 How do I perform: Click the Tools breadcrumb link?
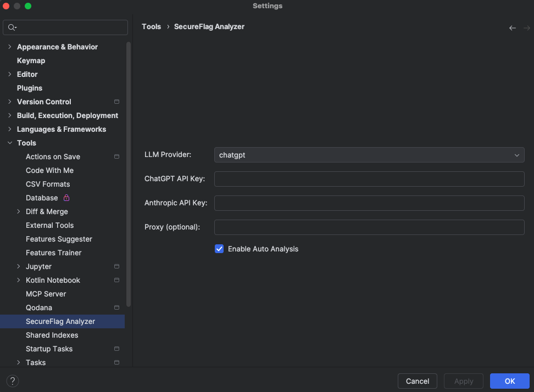tap(151, 26)
